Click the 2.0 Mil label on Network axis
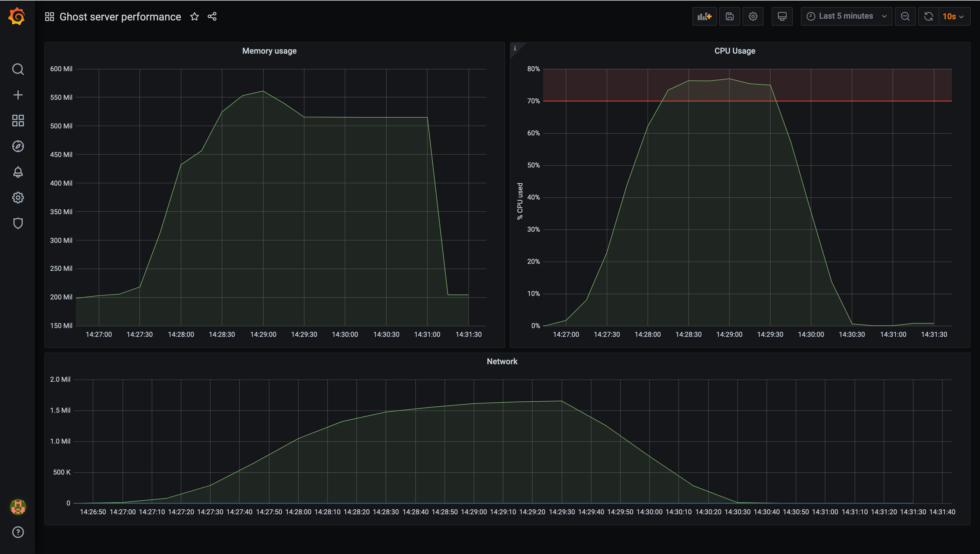The height and width of the screenshot is (554, 980). [x=60, y=379]
